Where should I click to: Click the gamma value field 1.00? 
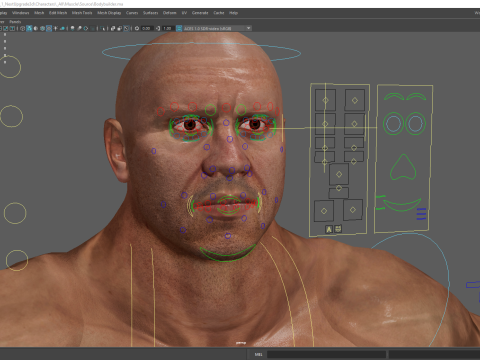[168, 28]
